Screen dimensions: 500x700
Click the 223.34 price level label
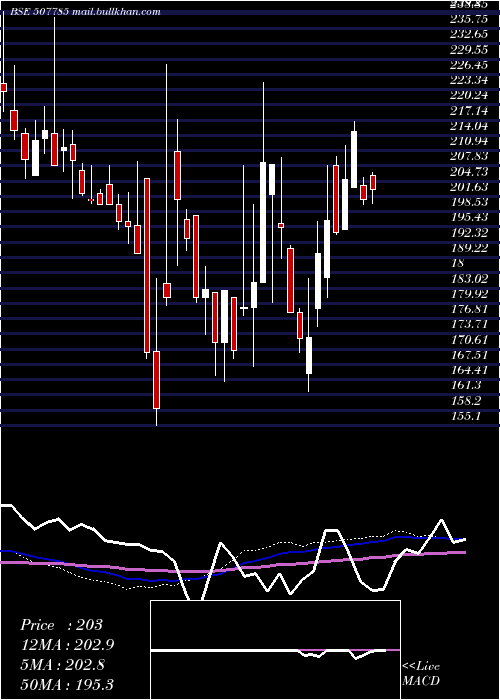click(467, 80)
